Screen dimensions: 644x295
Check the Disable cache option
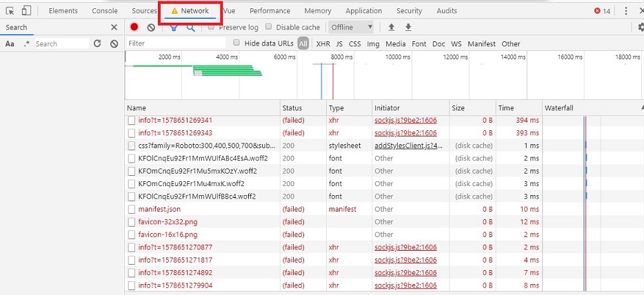(269, 28)
